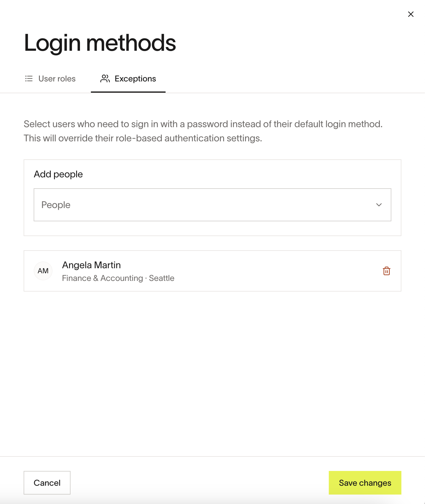Save changes to login methods

pyautogui.click(x=365, y=483)
